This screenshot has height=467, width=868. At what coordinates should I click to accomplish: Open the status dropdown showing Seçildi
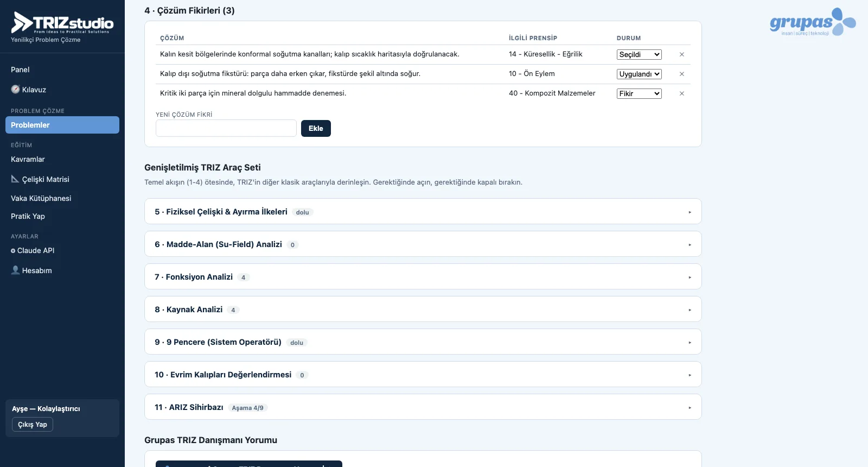point(639,54)
